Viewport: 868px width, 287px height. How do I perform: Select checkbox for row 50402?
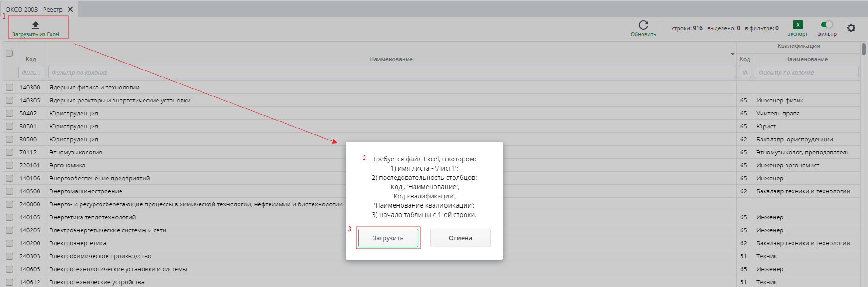(9, 113)
